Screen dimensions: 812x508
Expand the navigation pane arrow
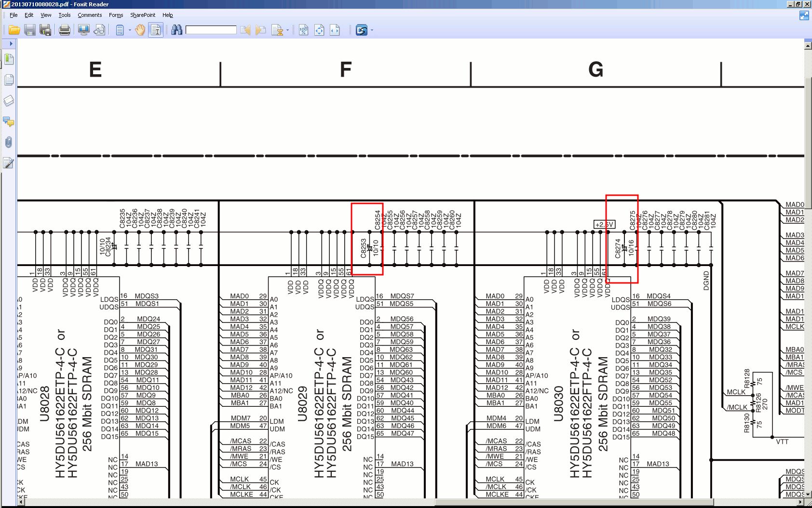tap(11, 43)
